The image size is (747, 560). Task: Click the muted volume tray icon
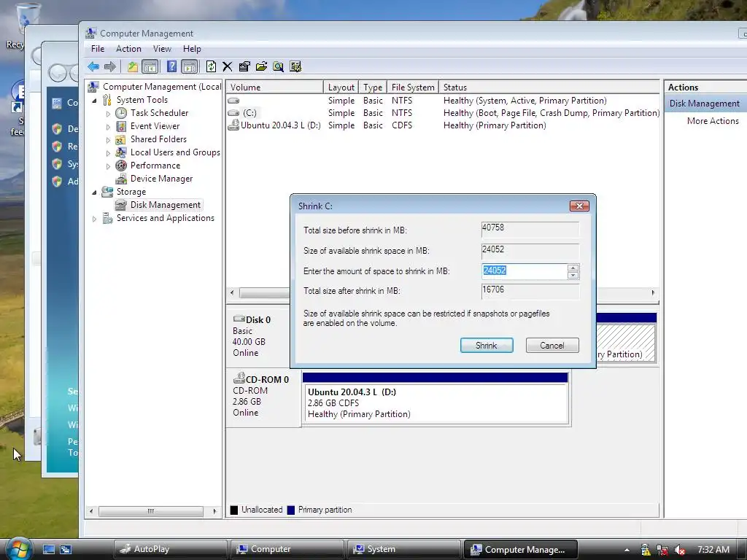[x=679, y=550]
